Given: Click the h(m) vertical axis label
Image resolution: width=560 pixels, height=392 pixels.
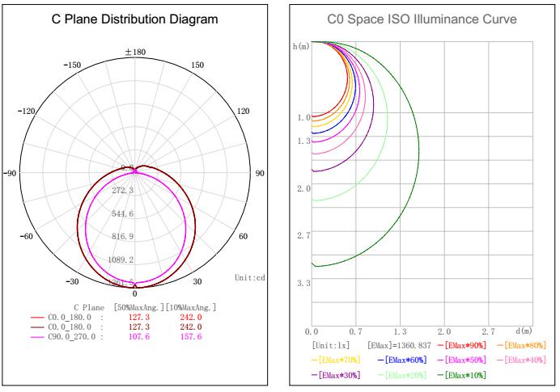Looking at the screenshot, I should (x=300, y=48).
